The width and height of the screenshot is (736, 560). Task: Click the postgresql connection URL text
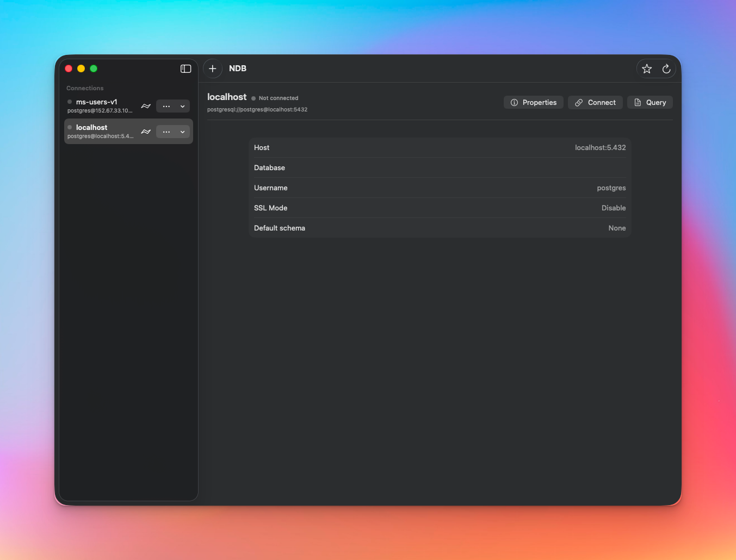coord(257,110)
